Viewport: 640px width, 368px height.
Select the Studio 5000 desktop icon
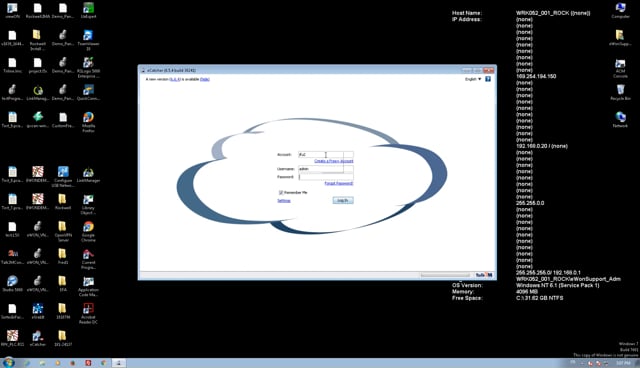point(12,284)
